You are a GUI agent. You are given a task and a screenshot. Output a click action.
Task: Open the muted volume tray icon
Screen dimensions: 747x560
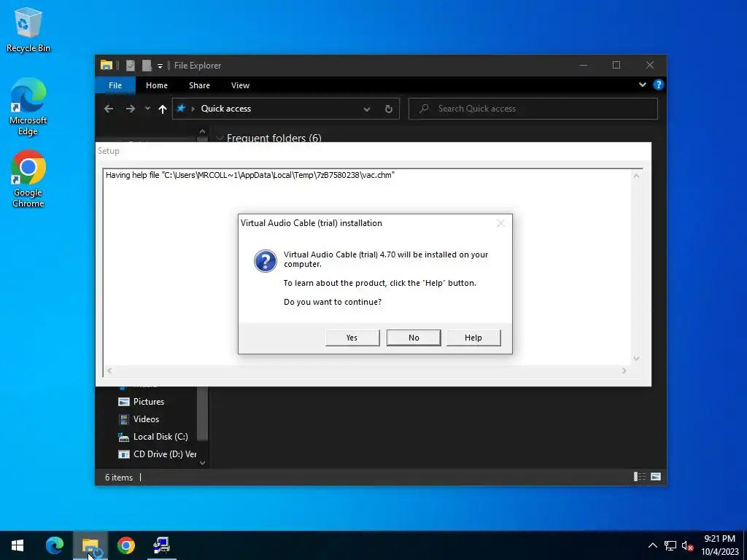tap(687, 545)
